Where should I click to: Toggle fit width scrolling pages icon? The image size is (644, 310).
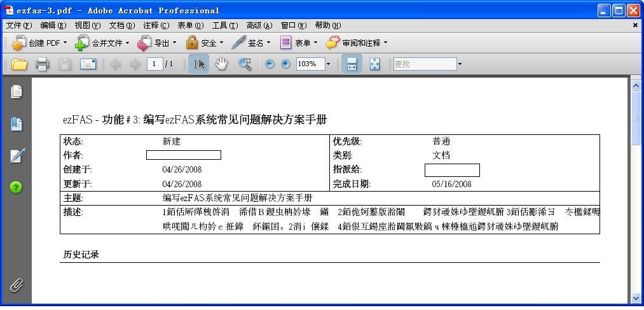coord(352,64)
